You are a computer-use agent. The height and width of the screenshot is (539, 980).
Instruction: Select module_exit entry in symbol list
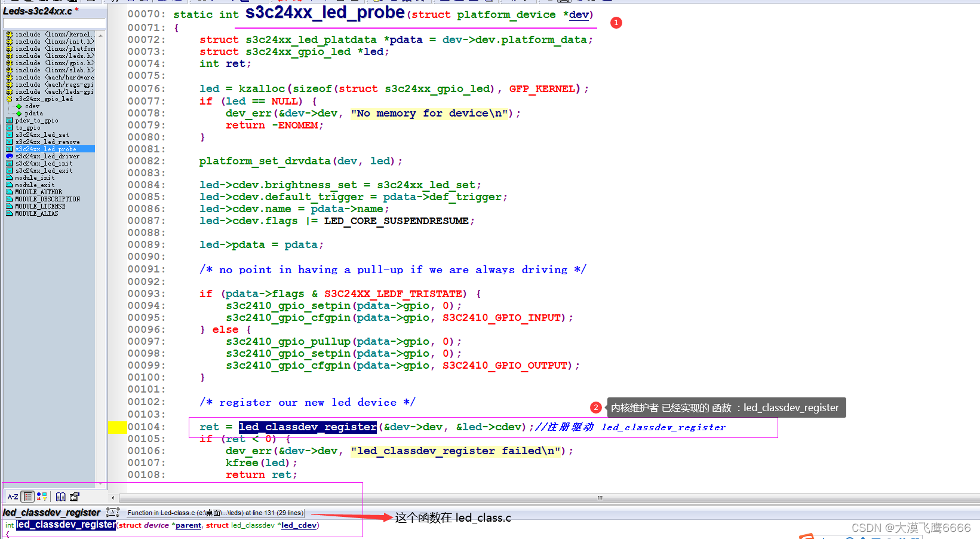[x=30, y=185]
